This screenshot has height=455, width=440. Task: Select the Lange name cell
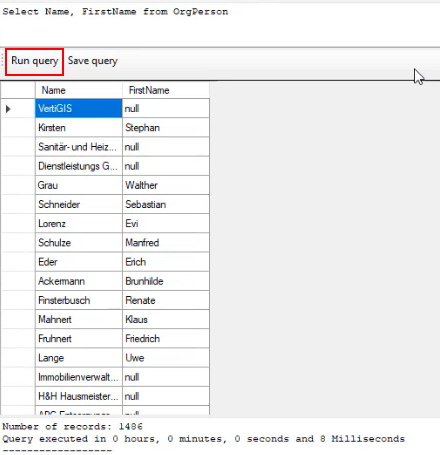tap(79, 358)
